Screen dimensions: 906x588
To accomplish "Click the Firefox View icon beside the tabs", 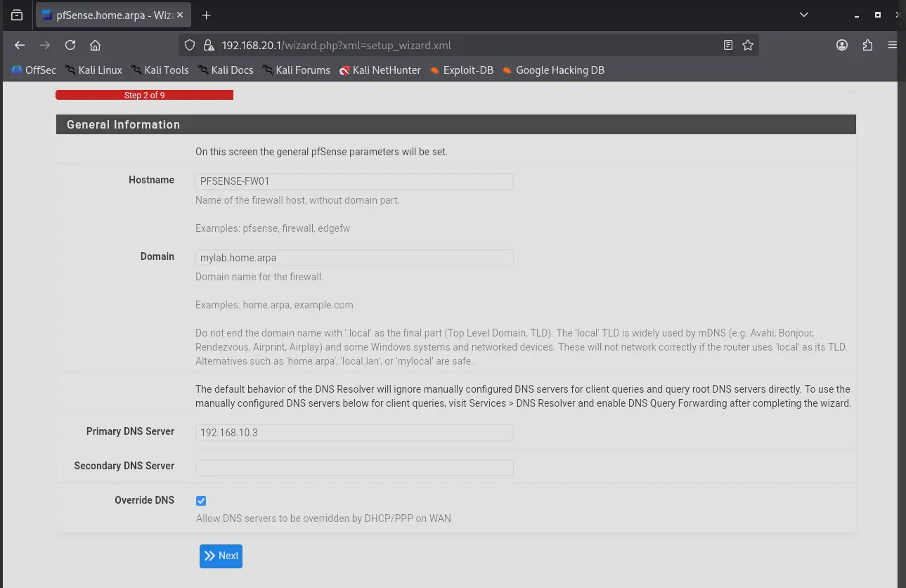I will (x=17, y=15).
